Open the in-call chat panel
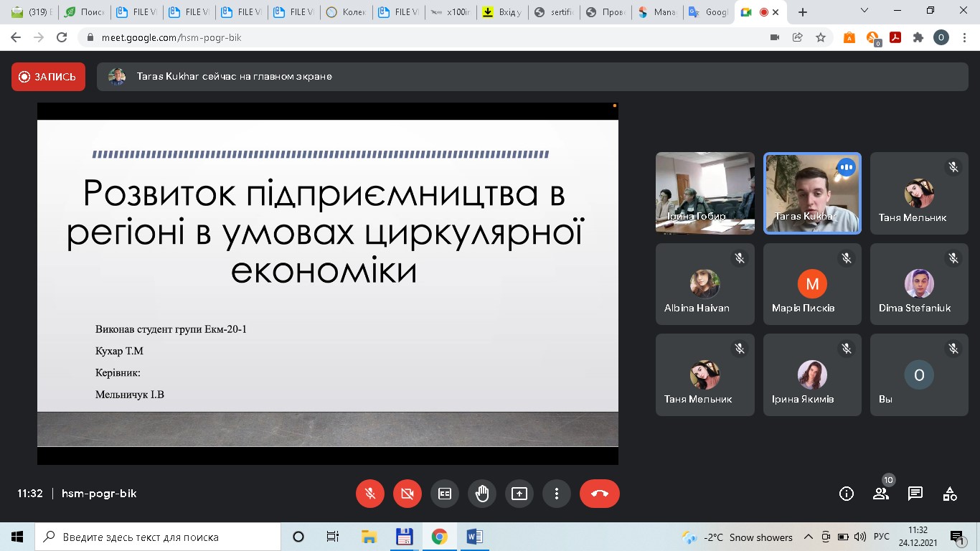 click(915, 494)
